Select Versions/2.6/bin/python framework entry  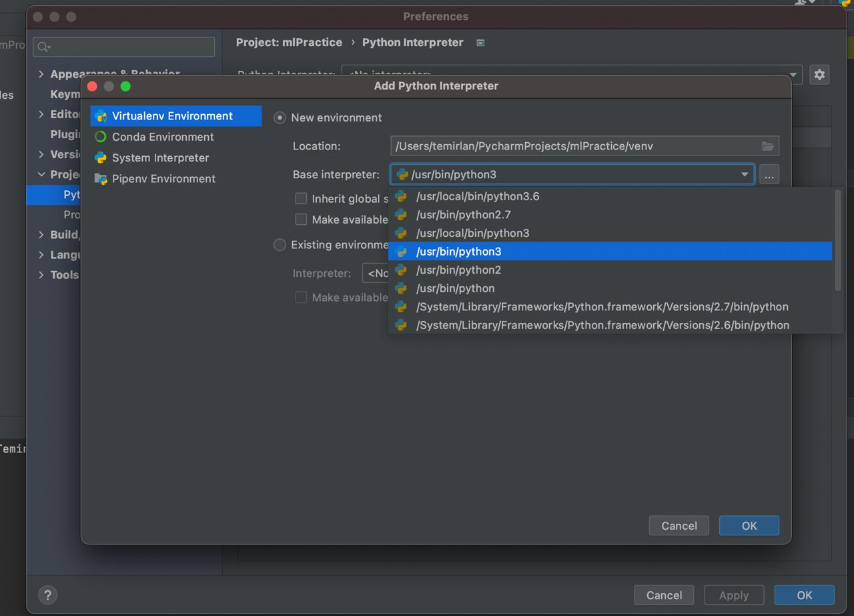[610, 325]
